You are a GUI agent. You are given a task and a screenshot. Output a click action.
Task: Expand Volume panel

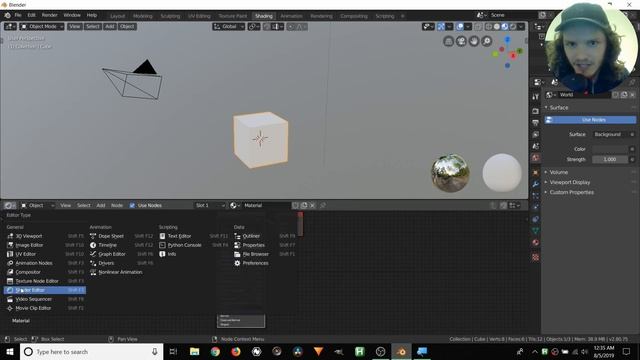558,172
